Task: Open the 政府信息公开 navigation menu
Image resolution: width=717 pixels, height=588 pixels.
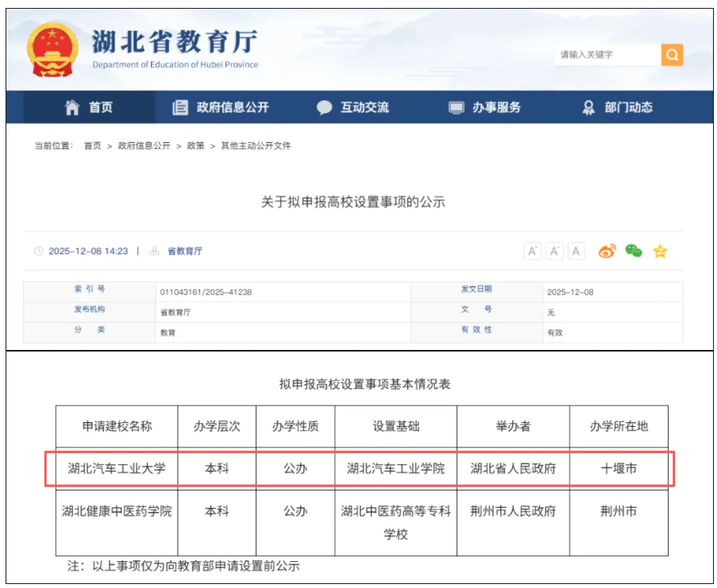Action: pos(221,107)
